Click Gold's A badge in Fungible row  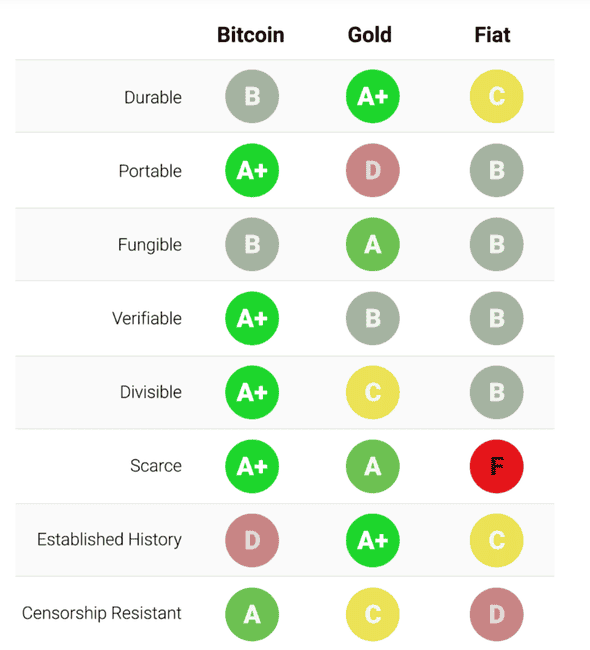coord(373,244)
